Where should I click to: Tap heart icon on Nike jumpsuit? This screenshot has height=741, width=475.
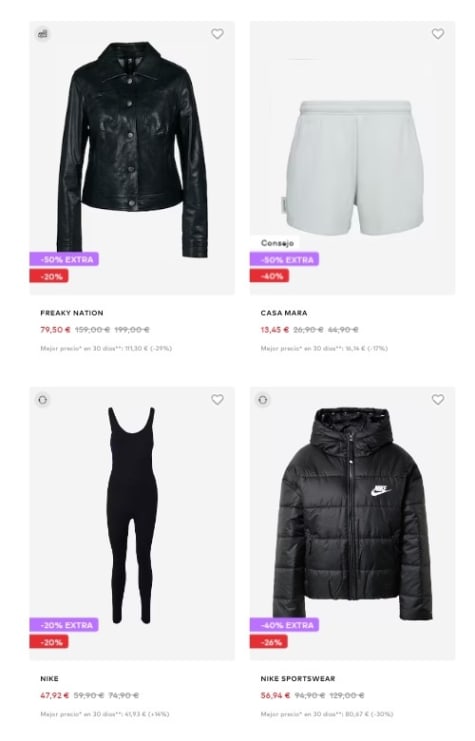coord(217,400)
